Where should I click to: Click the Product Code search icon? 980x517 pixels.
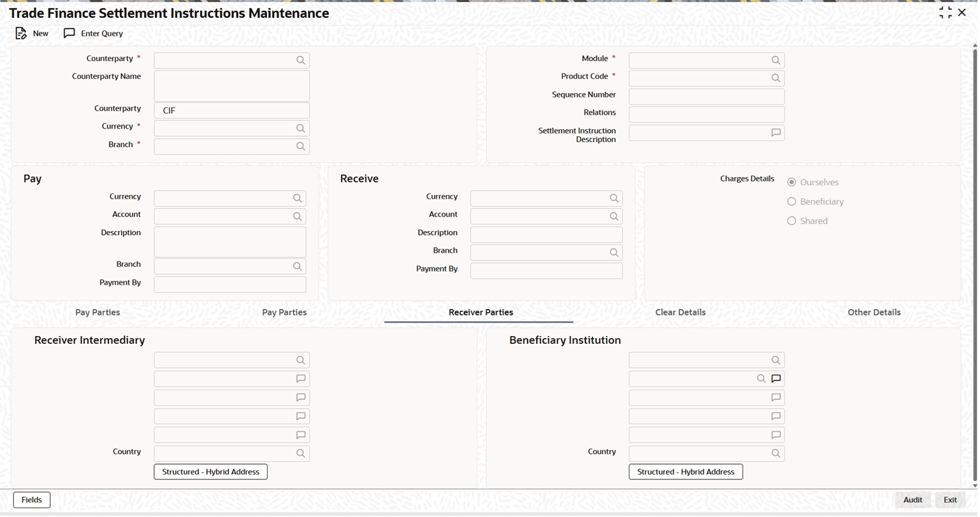click(775, 78)
